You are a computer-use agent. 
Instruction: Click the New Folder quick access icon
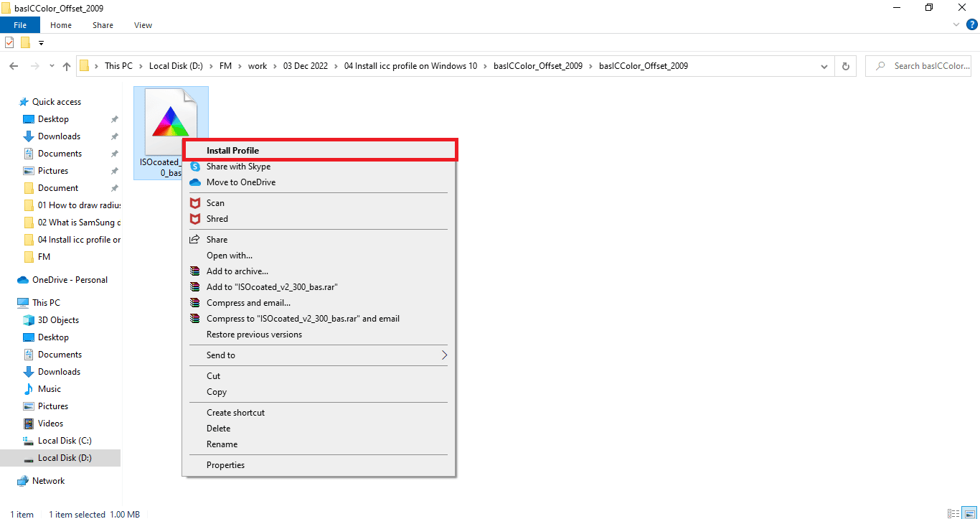[x=24, y=42]
